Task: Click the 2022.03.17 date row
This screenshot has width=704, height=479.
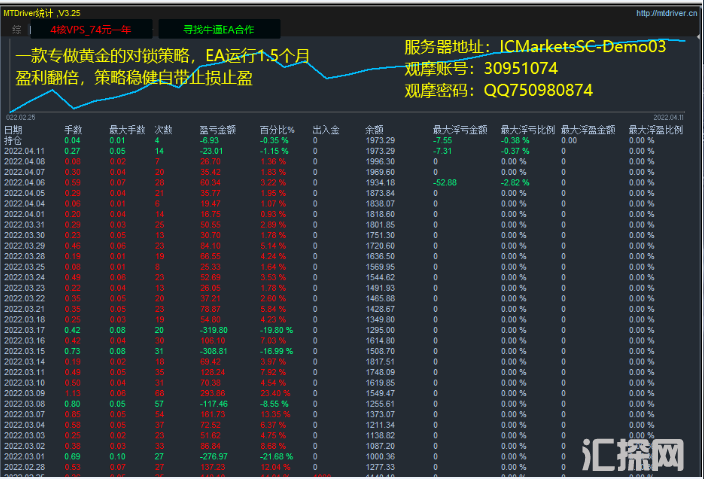Action: (25, 329)
